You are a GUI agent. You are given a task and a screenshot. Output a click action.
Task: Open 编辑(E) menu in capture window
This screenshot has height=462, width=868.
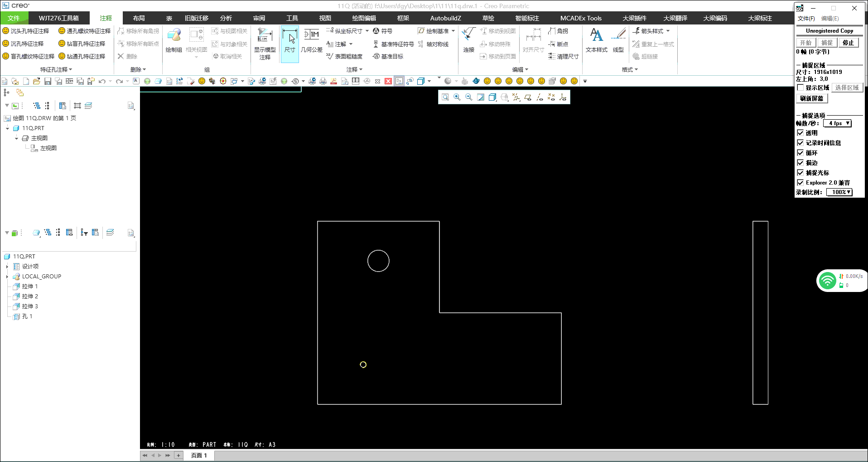click(x=830, y=19)
